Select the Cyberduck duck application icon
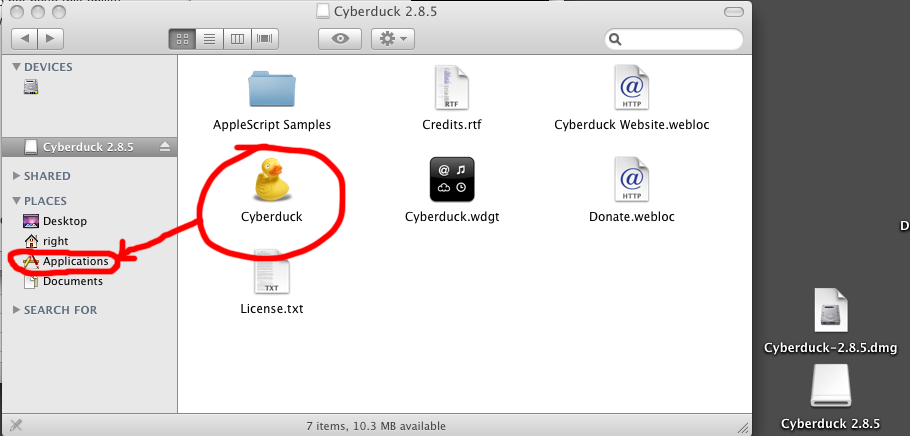The width and height of the screenshot is (910, 436). [x=271, y=179]
